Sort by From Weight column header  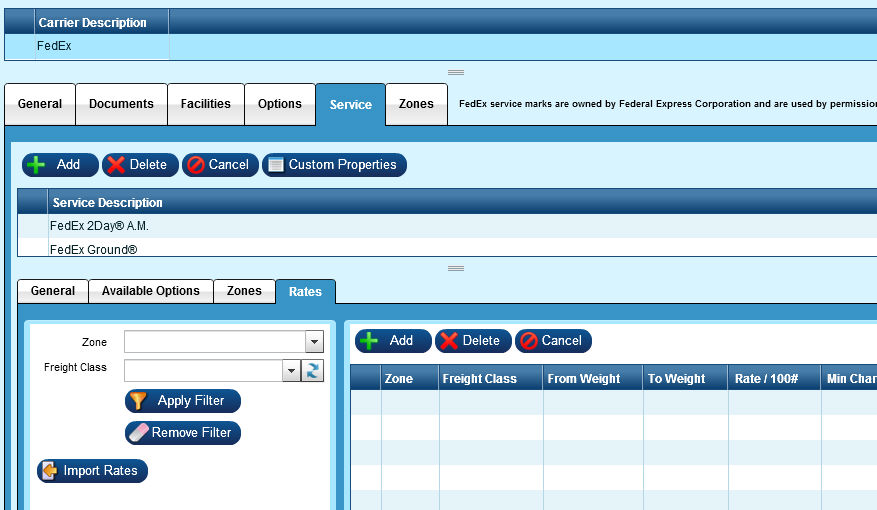pyautogui.click(x=584, y=379)
